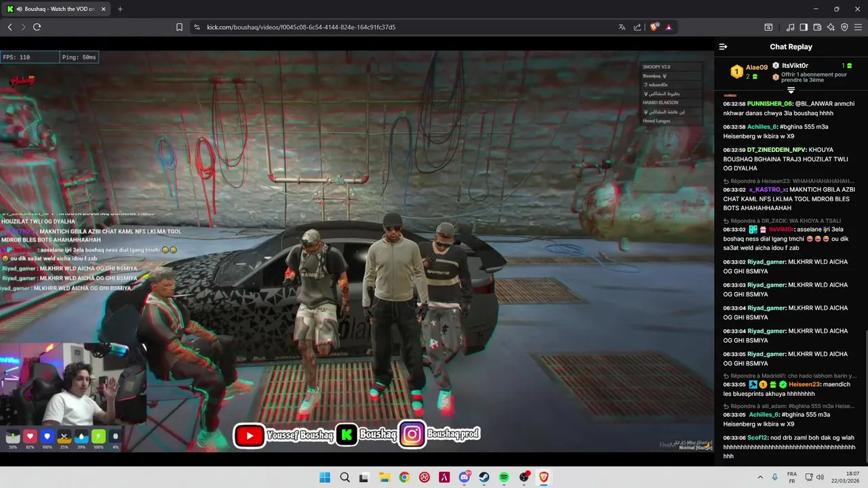The height and width of the screenshot is (488, 868).
Task: Click PUNNISHER_06 username in chat
Action: tap(770, 104)
